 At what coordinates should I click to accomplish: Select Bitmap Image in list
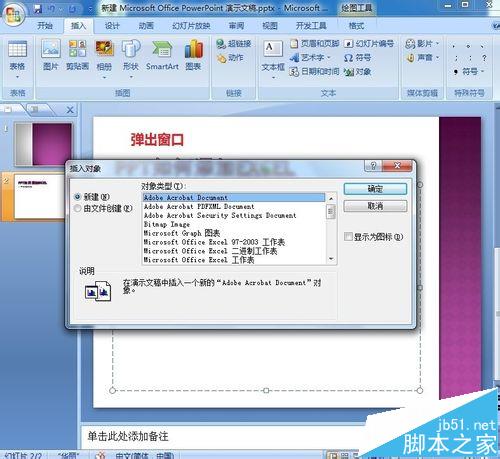234,224
